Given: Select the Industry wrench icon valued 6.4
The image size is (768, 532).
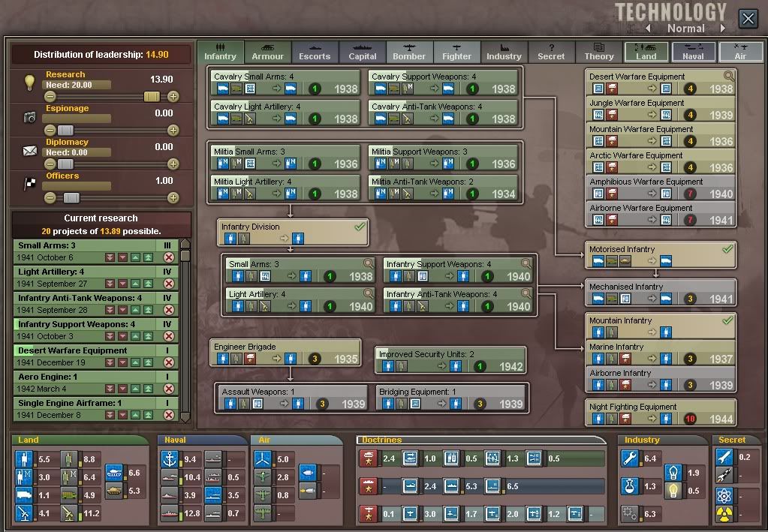Looking at the screenshot, I should click(x=629, y=458).
